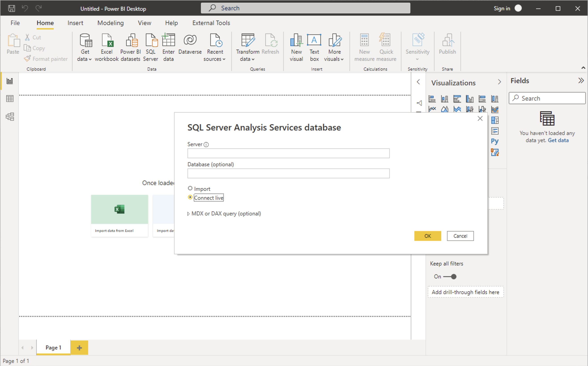588x366 pixels.
Task: Click the Server input field
Action: click(288, 153)
